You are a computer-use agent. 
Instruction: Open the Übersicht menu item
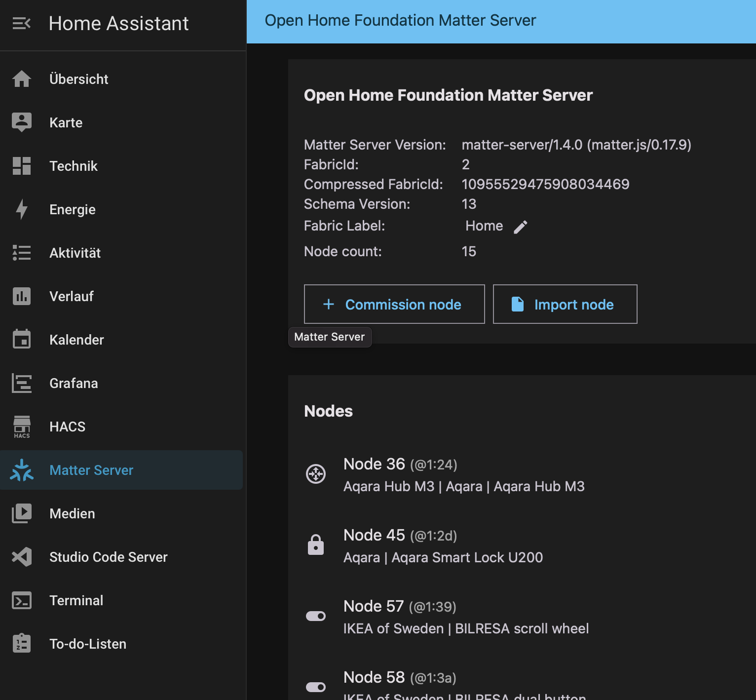(x=121, y=79)
